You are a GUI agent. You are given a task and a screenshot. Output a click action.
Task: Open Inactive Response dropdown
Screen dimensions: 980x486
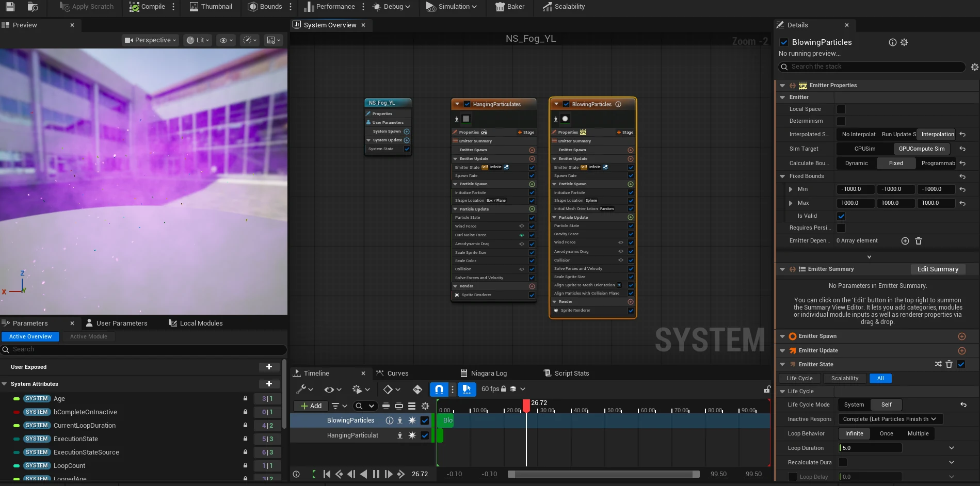pyautogui.click(x=890, y=419)
